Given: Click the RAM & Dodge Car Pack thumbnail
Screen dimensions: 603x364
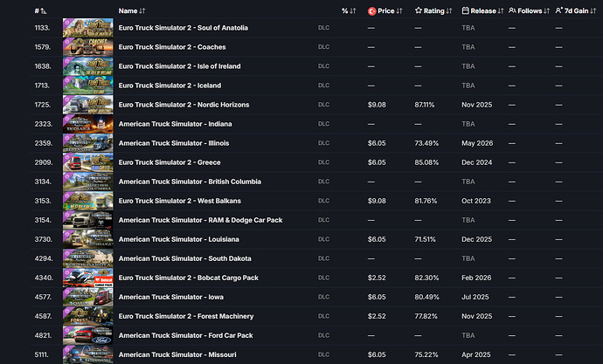Looking at the screenshot, I should [88, 220].
